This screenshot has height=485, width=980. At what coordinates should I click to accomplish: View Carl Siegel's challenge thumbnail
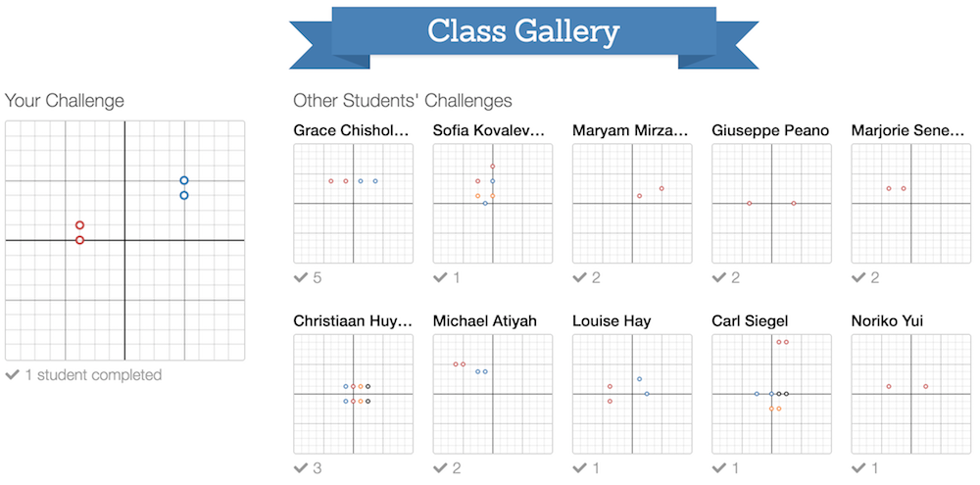coord(771,394)
